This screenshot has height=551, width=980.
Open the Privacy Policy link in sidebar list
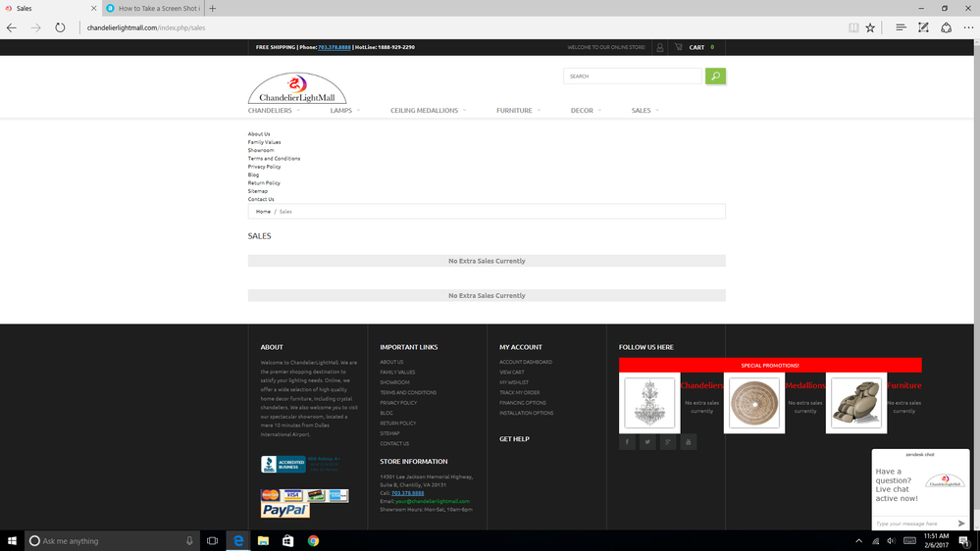click(264, 167)
